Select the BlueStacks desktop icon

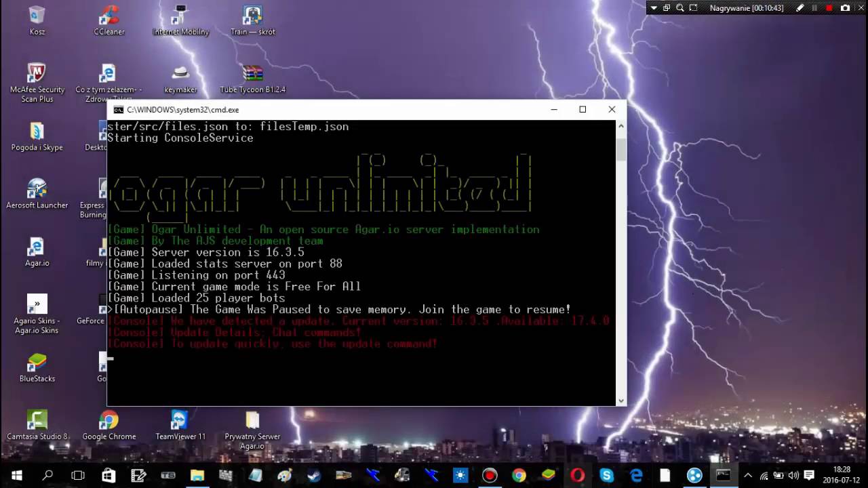click(37, 367)
